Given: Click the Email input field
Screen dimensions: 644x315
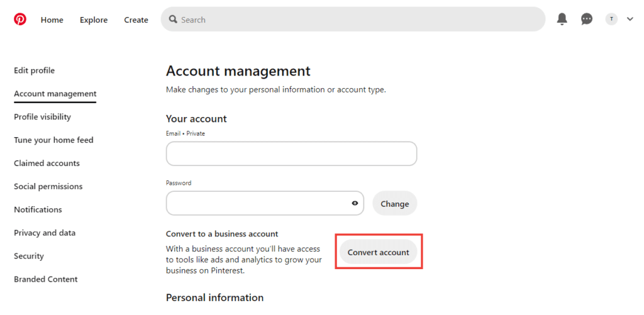Looking at the screenshot, I should click(x=291, y=153).
